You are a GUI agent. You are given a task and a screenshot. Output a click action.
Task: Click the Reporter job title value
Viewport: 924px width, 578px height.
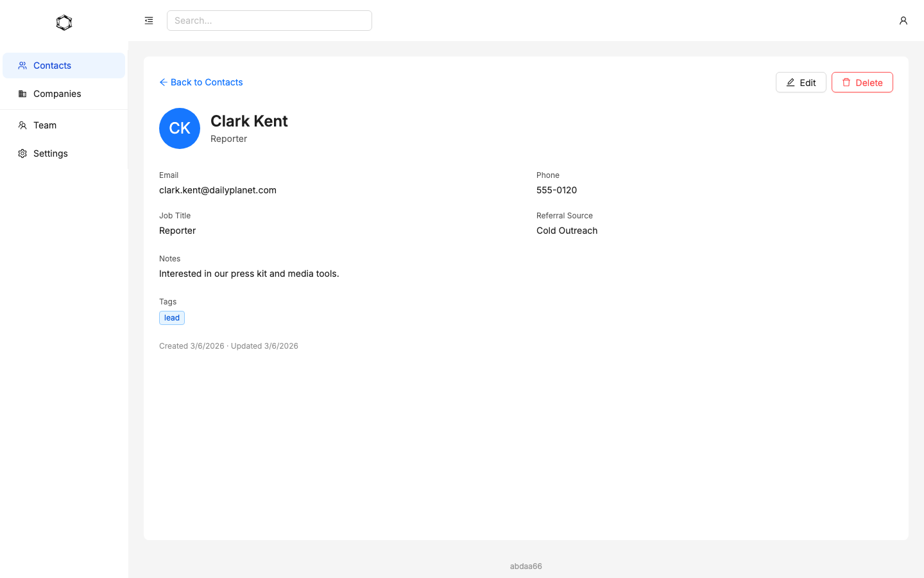point(177,231)
